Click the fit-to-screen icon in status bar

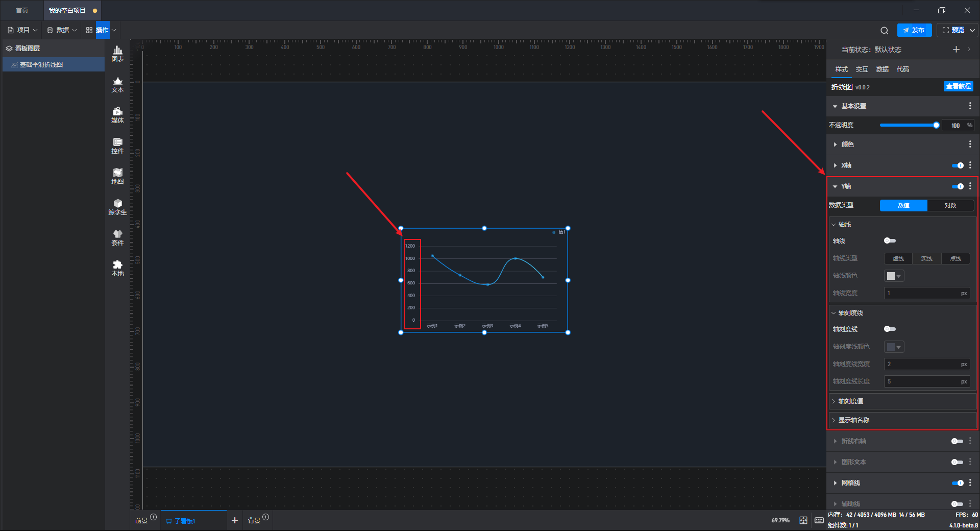coord(803,520)
